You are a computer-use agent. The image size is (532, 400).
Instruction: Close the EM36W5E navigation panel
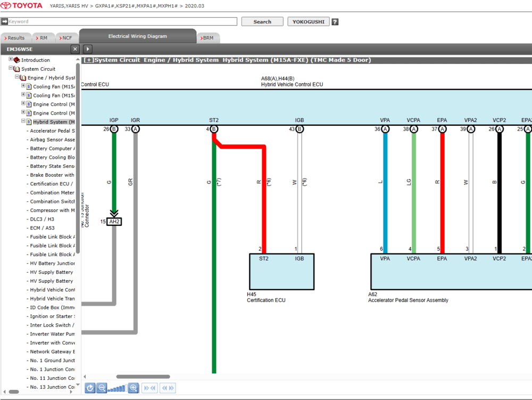point(74,49)
